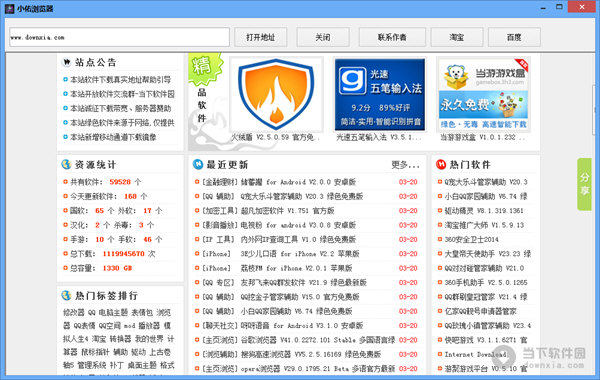Open the 火绒盾 shield thumbnail
The height and width of the screenshot is (380, 600).
coord(276,94)
